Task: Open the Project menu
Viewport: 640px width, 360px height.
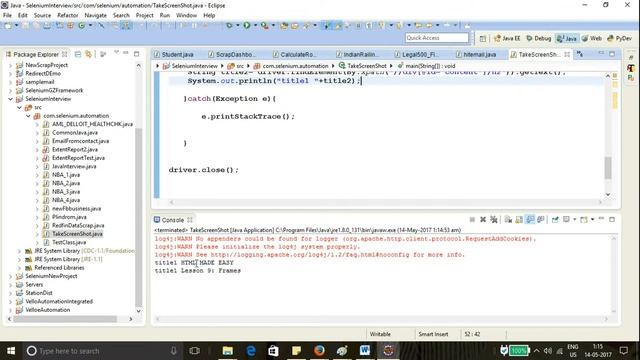Action: tap(144, 15)
